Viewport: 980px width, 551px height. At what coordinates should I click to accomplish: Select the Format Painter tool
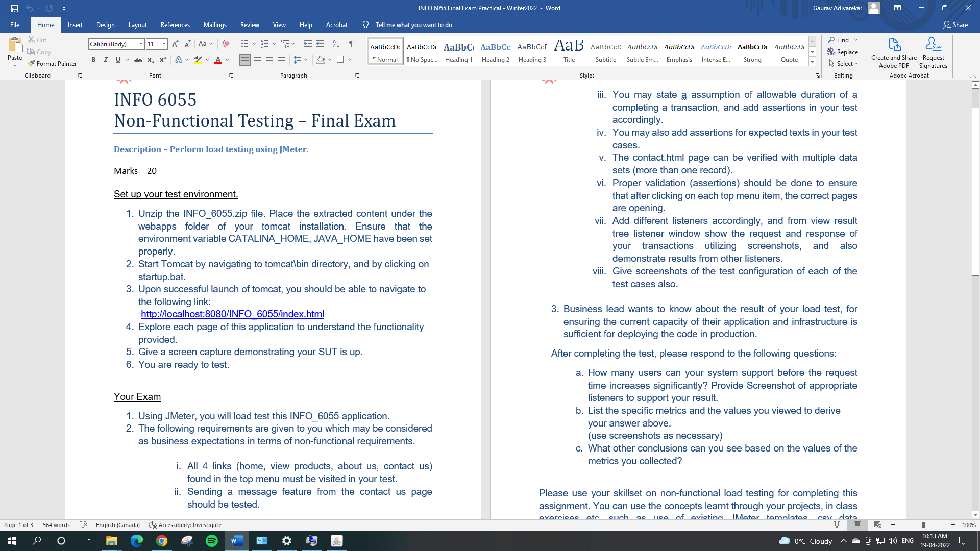click(53, 63)
